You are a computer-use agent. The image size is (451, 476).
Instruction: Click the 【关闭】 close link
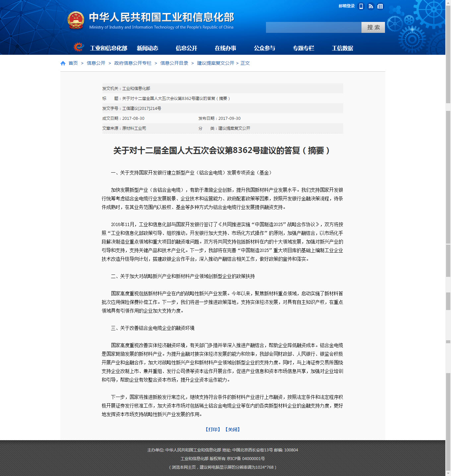pos(232,430)
